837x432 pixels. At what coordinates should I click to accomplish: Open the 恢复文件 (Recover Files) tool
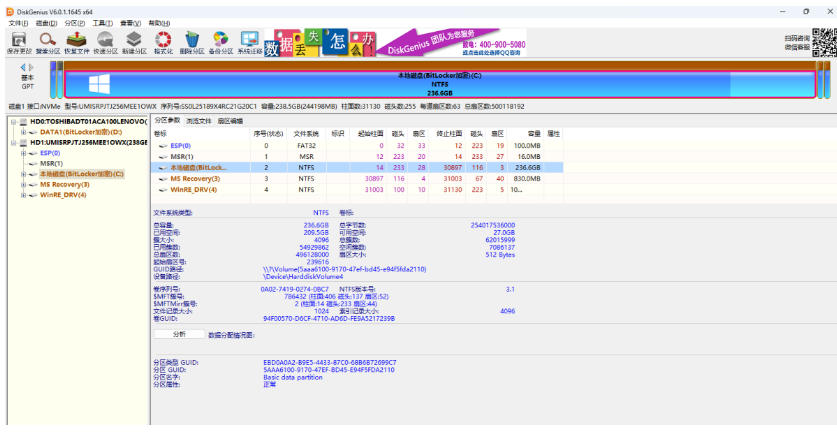pyautogui.click(x=76, y=41)
